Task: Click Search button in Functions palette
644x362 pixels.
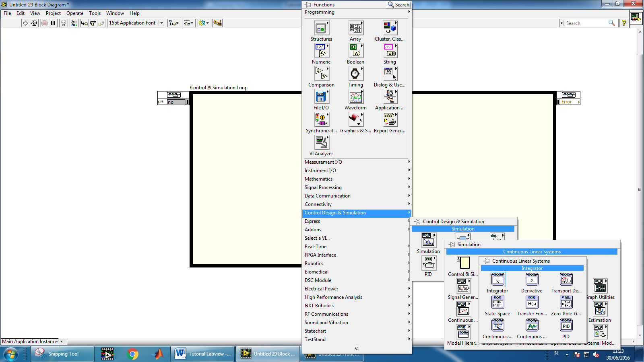Action: pos(398,5)
